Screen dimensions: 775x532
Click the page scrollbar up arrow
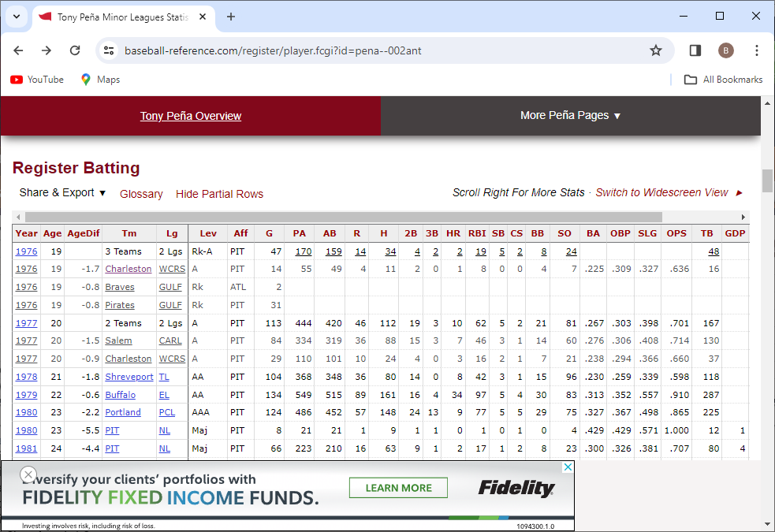coord(767,103)
